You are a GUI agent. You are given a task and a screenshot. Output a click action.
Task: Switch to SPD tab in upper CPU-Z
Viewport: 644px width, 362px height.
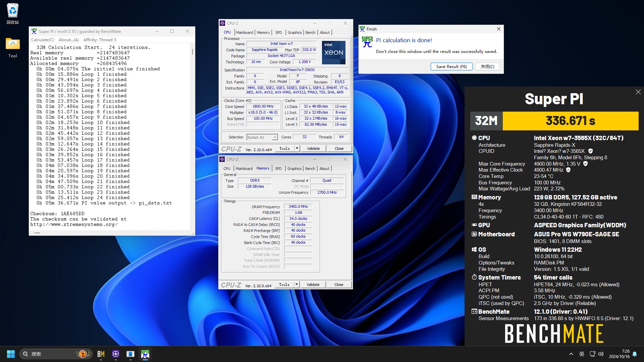278,33
